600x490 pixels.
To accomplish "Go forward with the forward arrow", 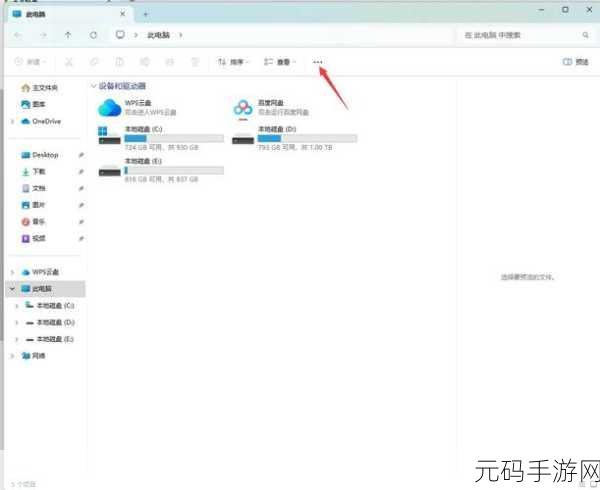I will 44,35.
